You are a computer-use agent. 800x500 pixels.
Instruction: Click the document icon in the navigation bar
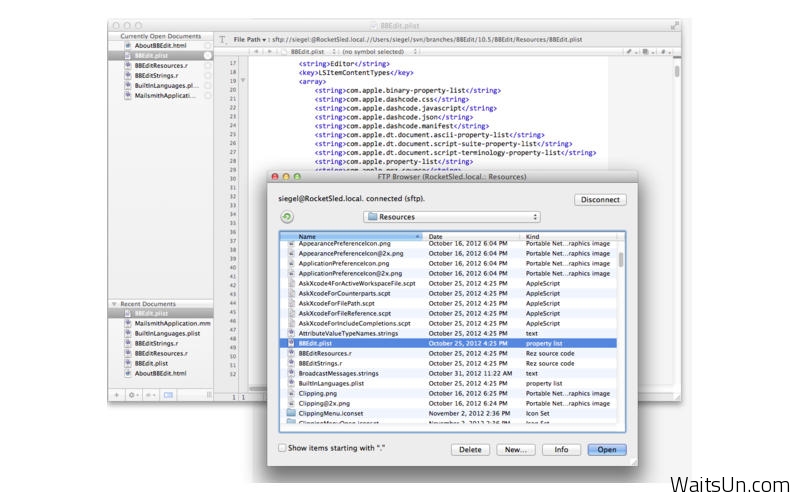285,52
